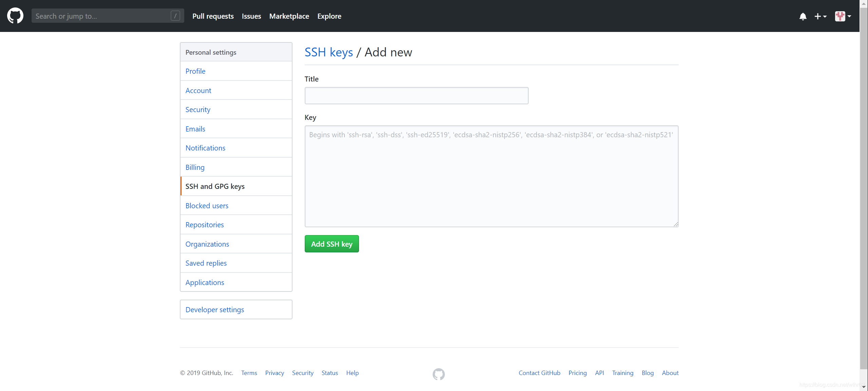868x391 pixels.
Task: Click the Marketplace navigation link
Action: pos(289,16)
